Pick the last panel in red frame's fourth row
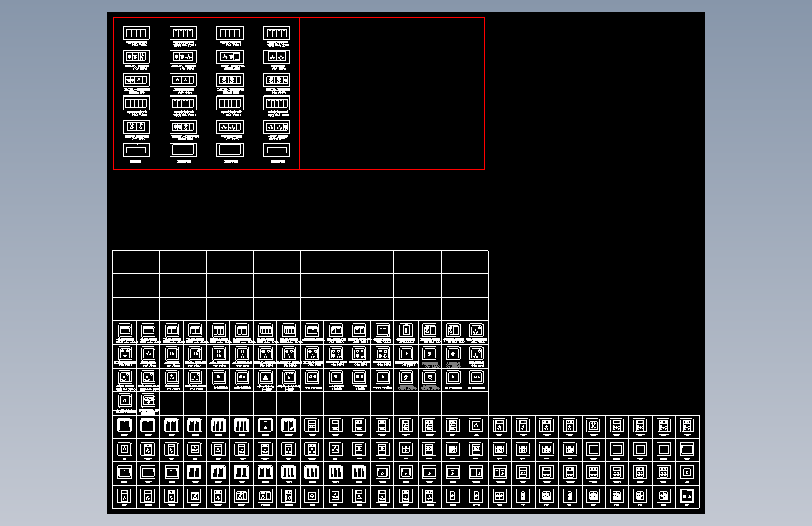Screen dimensions: 812x526 276,103
